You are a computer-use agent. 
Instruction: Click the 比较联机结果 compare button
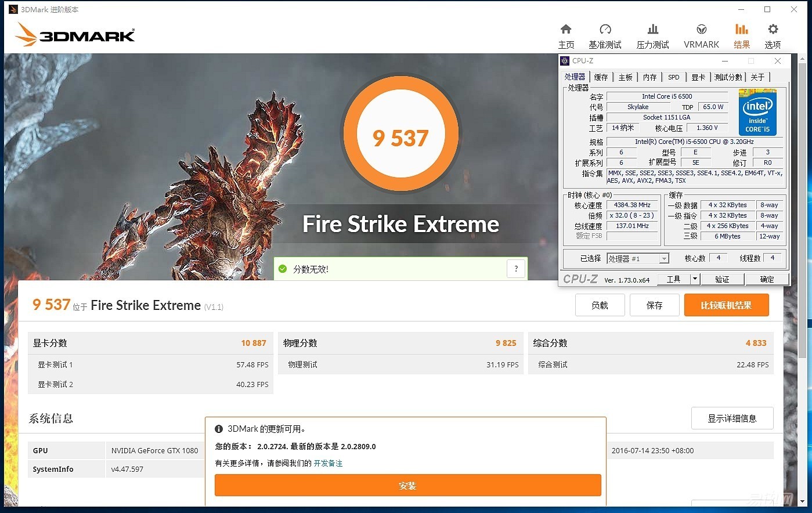pyautogui.click(x=726, y=305)
